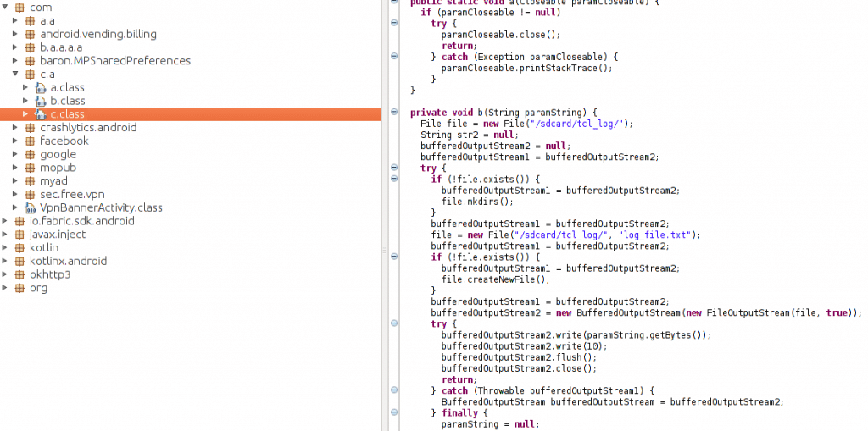
Task: Expand the myad package arrow
Action: coord(15,181)
